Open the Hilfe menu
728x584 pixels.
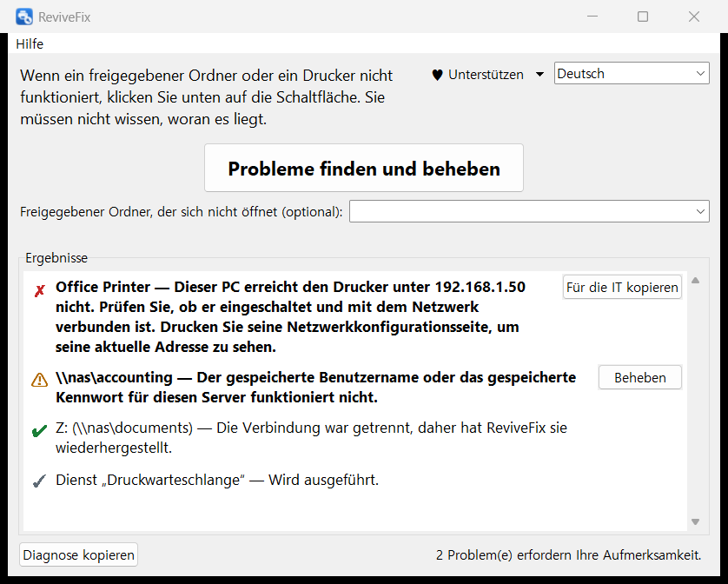30,43
